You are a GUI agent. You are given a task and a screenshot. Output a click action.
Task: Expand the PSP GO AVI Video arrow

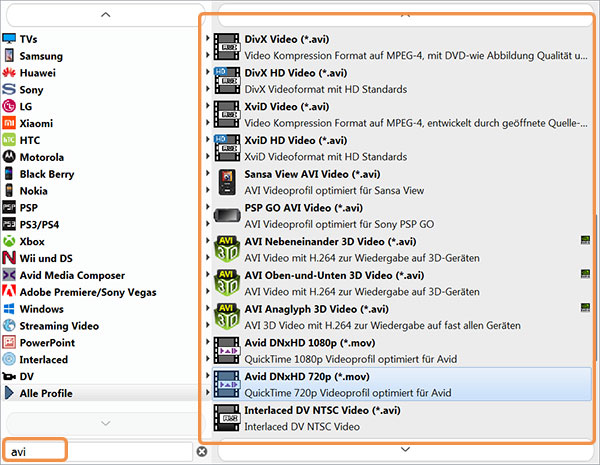[207, 207]
